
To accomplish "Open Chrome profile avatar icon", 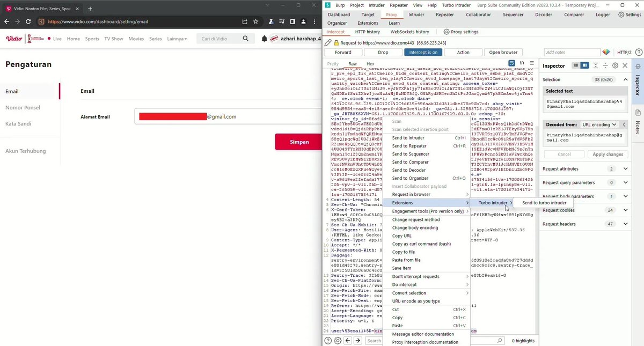I will (x=304, y=21).
